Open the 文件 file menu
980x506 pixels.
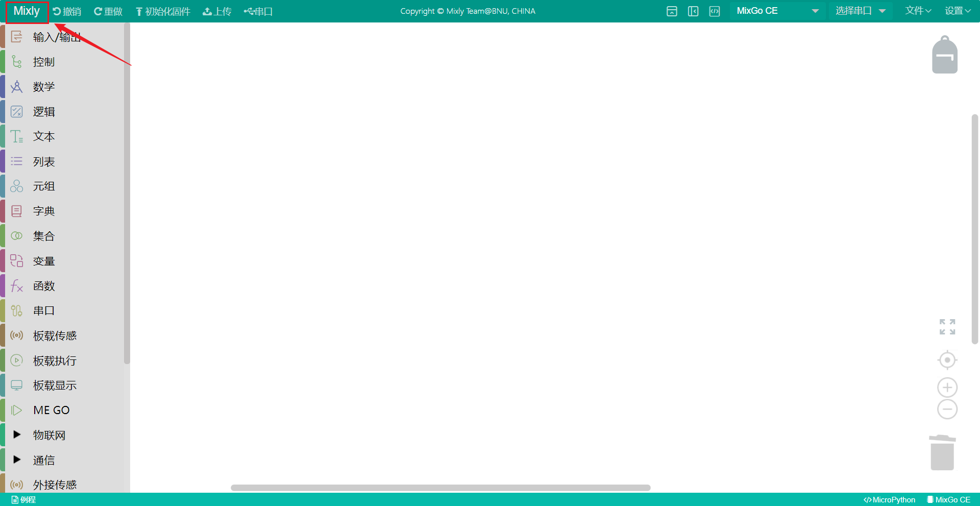[x=918, y=11]
